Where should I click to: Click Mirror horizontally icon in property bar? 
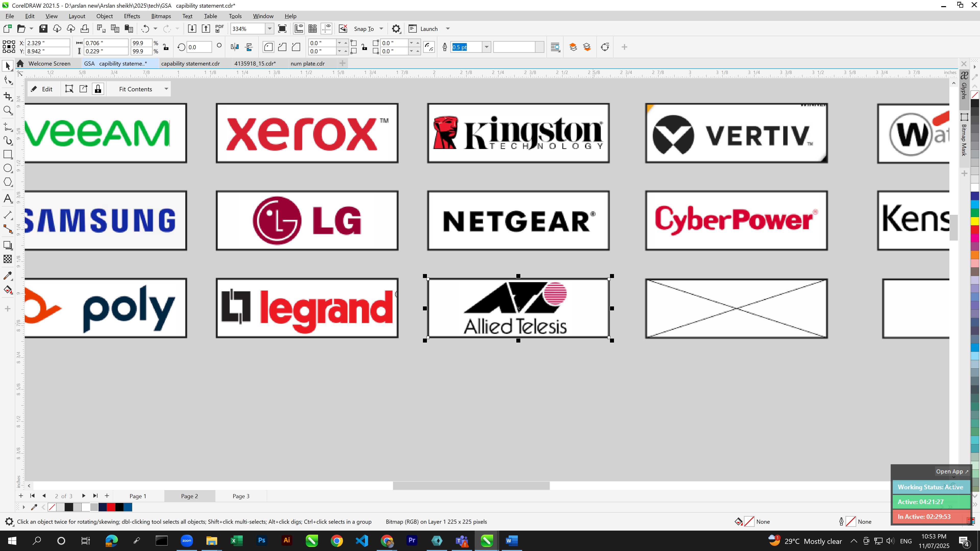pyautogui.click(x=235, y=47)
